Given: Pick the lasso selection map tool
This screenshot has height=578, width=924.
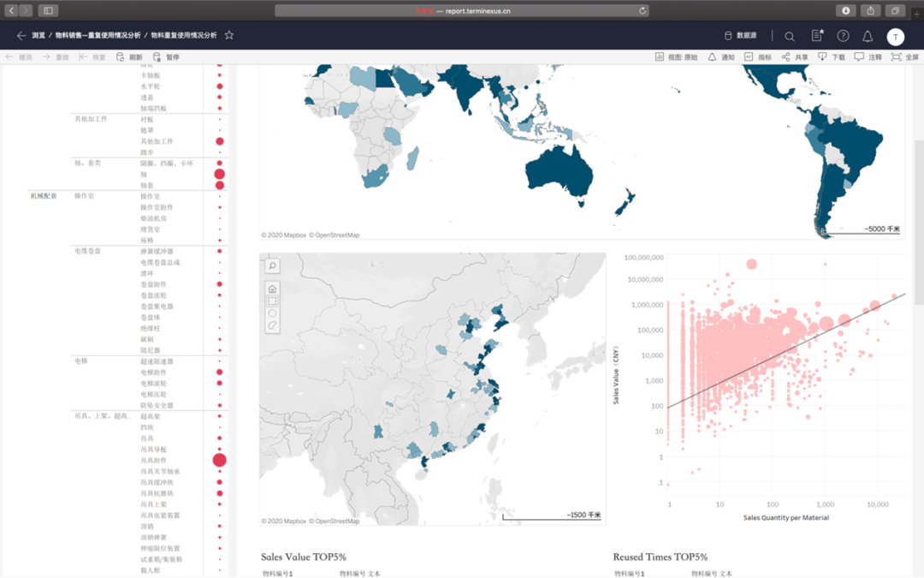Looking at the screenshot, I should (272, 326).
